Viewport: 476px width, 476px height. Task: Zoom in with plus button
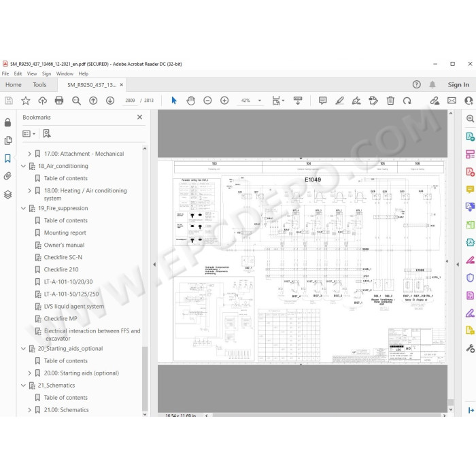click(224, 101)
